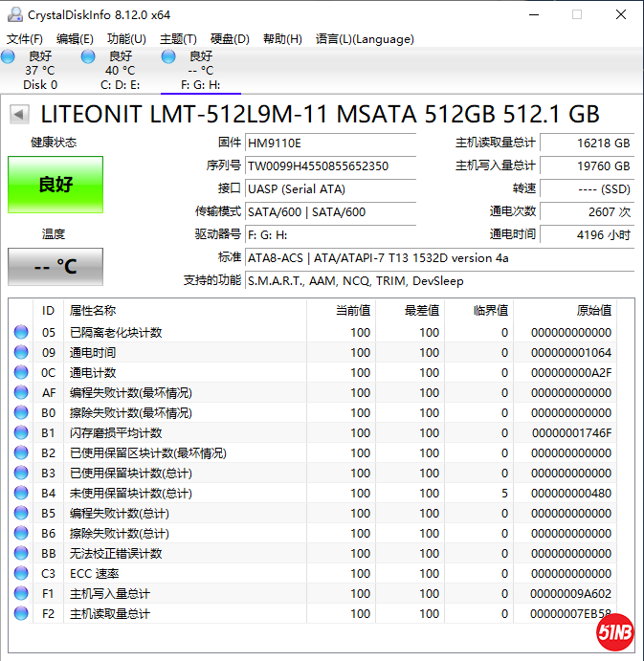Image resolution: width=644 pixels, height=661 pixels.
Task: Open the 帮助(H) menu
Action: coord(281,39)
